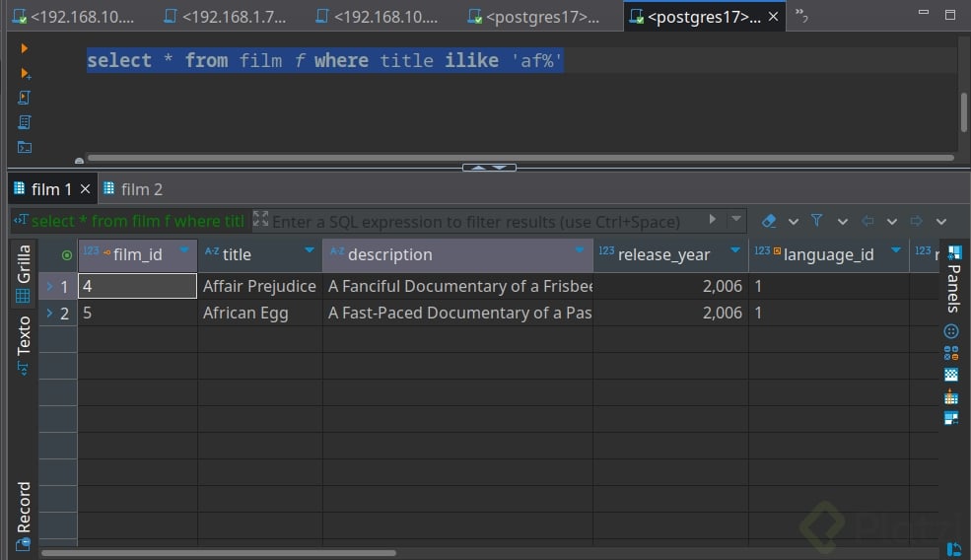Switch to the first <192.168.10.... editor tab
Viewport: 971px width, 560px height.
coord(74,17)
